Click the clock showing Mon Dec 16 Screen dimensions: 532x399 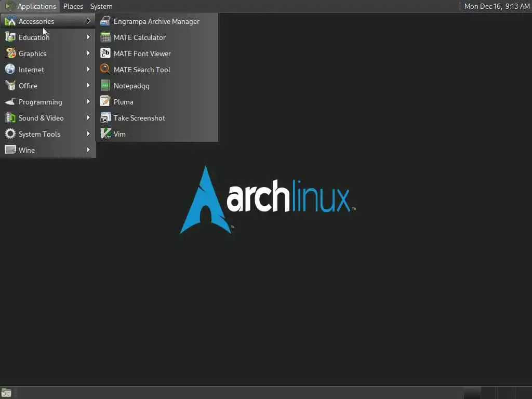point(497,6)
